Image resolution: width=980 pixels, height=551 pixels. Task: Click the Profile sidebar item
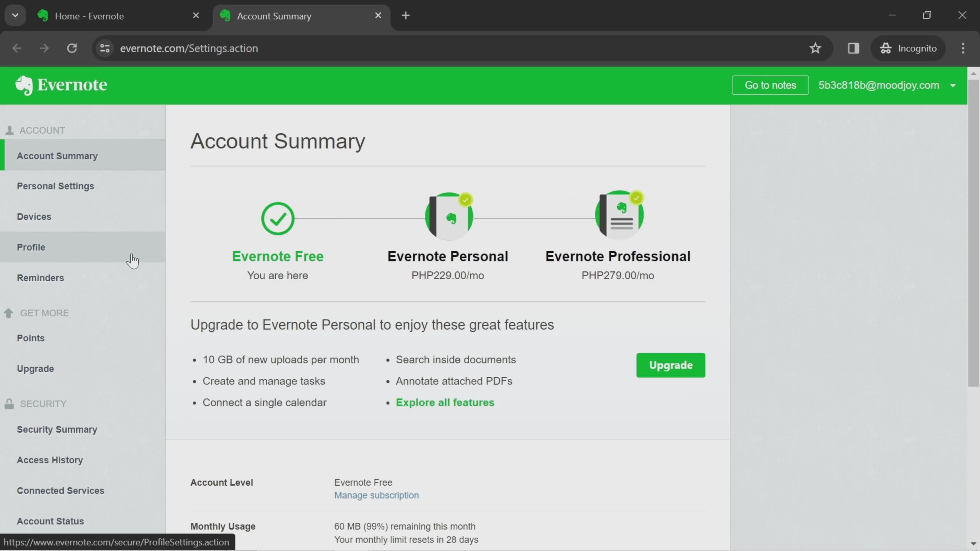pyautogui.click(x=31, y=247)
